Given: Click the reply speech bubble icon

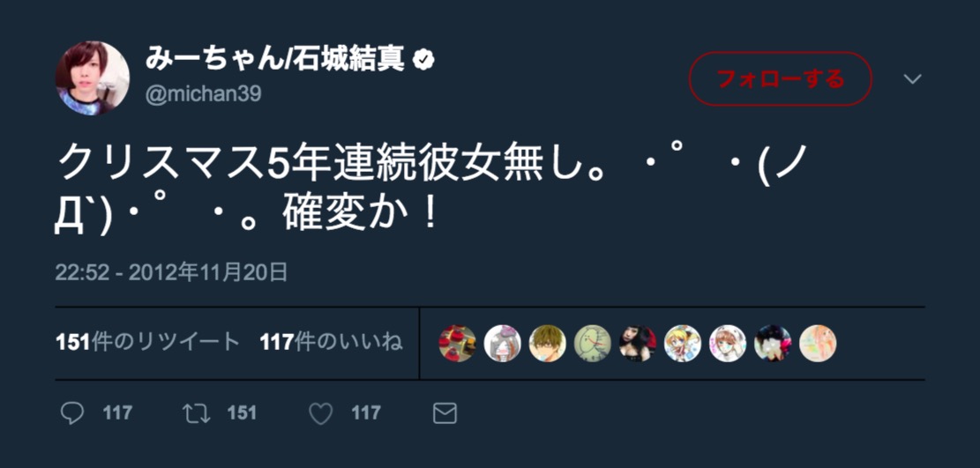Looking at the screenshot, I should 71,413.
